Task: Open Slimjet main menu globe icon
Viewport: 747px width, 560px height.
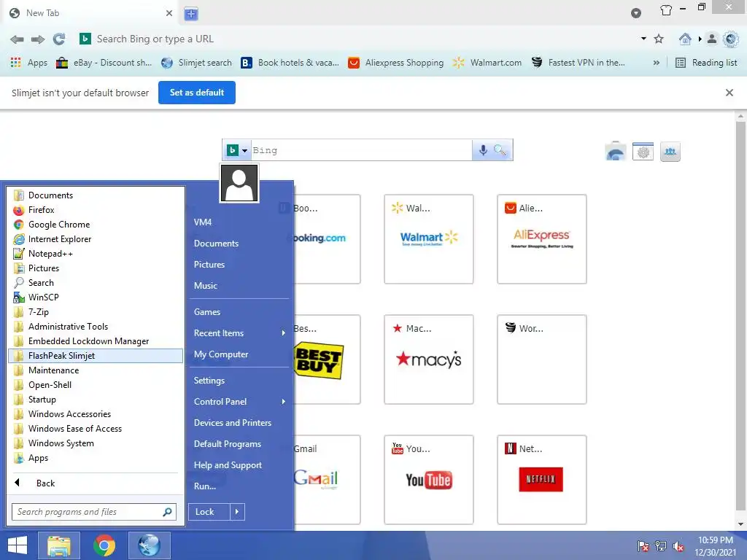Action: (x=730, y=39)
